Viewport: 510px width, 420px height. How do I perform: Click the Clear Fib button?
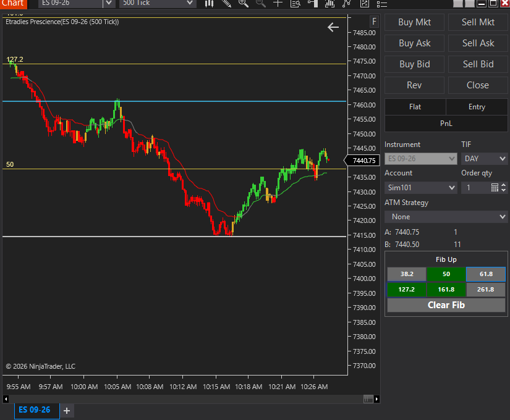pos(446,305)
